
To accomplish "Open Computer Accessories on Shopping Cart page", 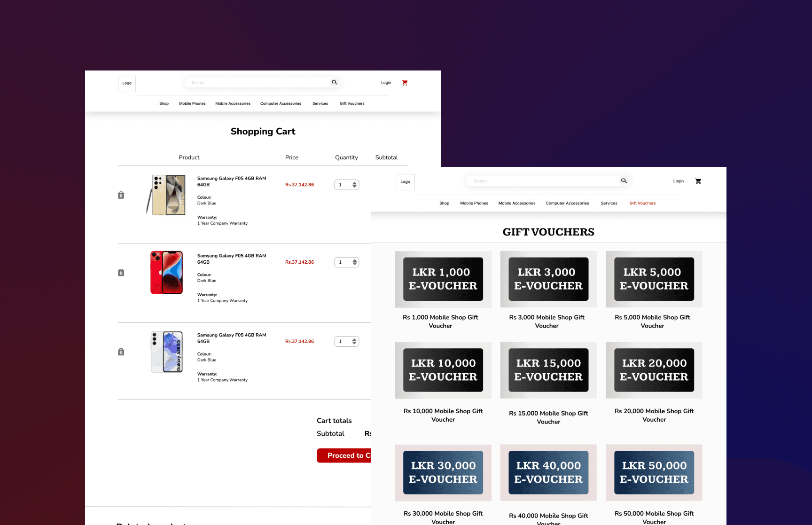I will coord(281,103).
